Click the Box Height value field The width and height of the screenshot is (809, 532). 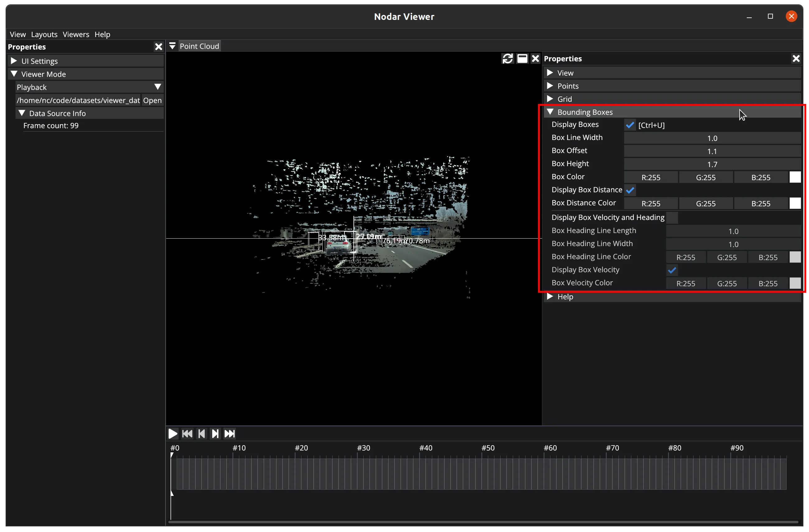pos(712,164)
